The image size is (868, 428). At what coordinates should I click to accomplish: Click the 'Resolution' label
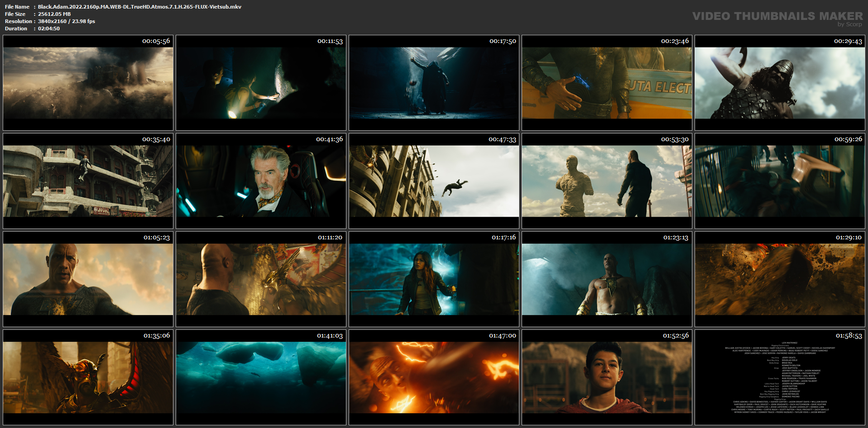pos(19,21)
